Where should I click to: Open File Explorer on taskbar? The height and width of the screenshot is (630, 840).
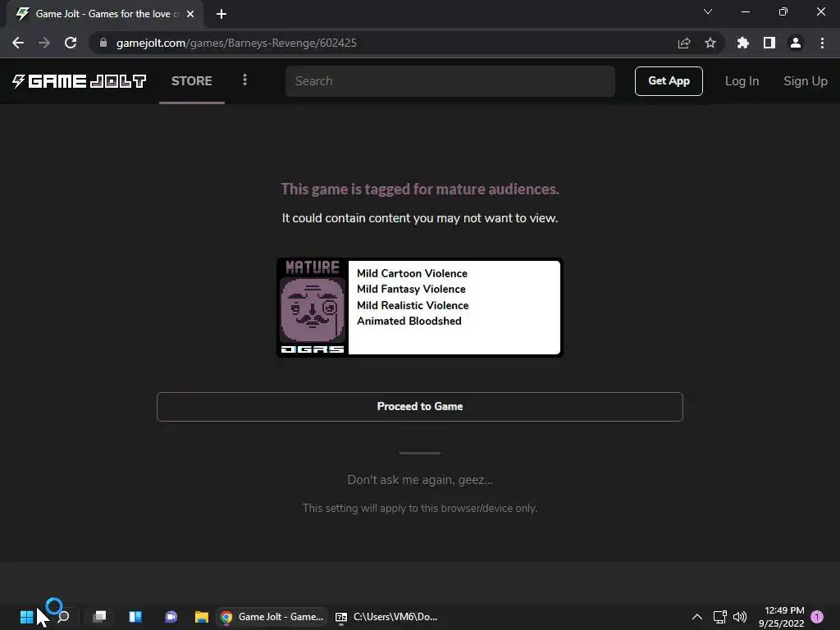pyautogui.click(x=202, y=617)
